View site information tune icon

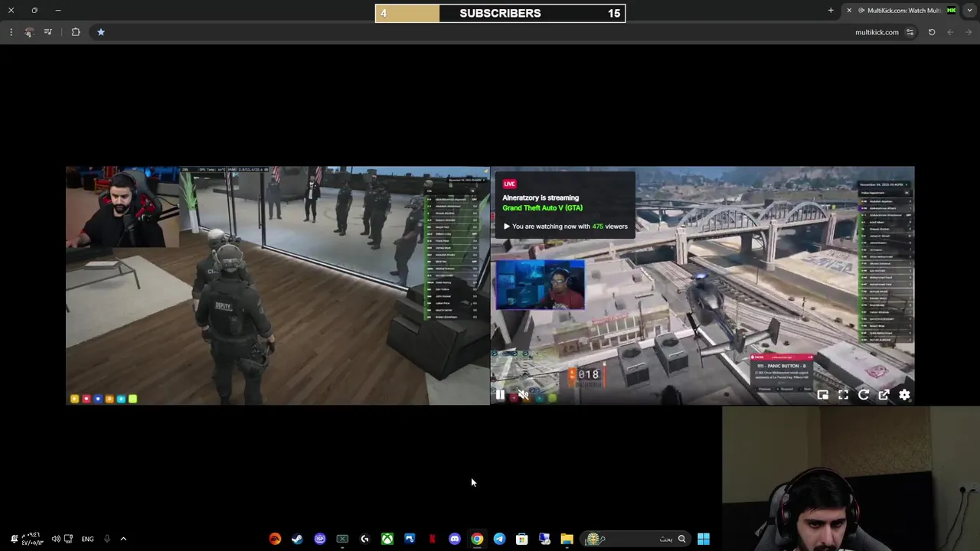pyautogui.click(x=910, y=32)
